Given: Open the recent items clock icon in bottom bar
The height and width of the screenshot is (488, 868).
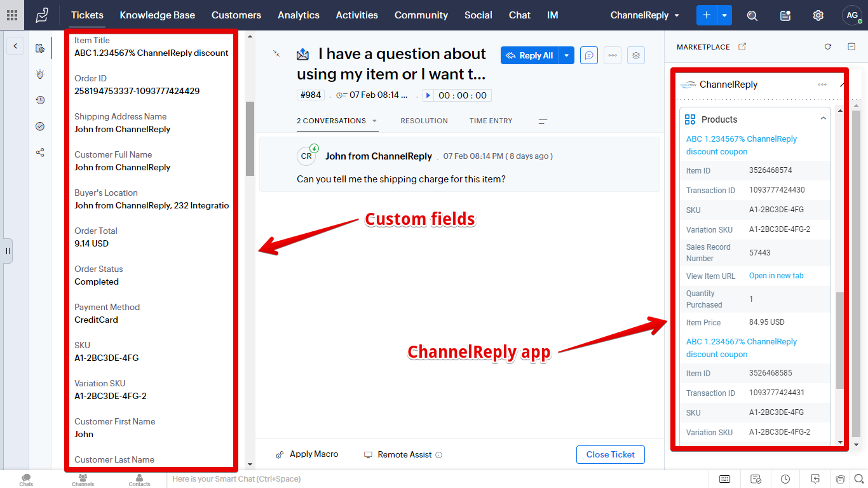Looking at the screenshot, I should pyautogui.click(x=785, y=479).
